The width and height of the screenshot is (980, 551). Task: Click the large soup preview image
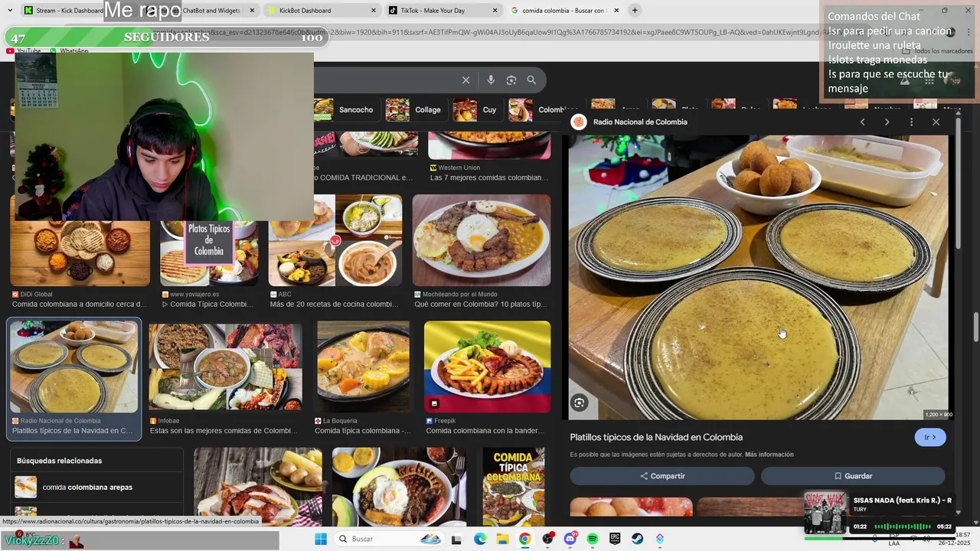(x=759, y=278)
